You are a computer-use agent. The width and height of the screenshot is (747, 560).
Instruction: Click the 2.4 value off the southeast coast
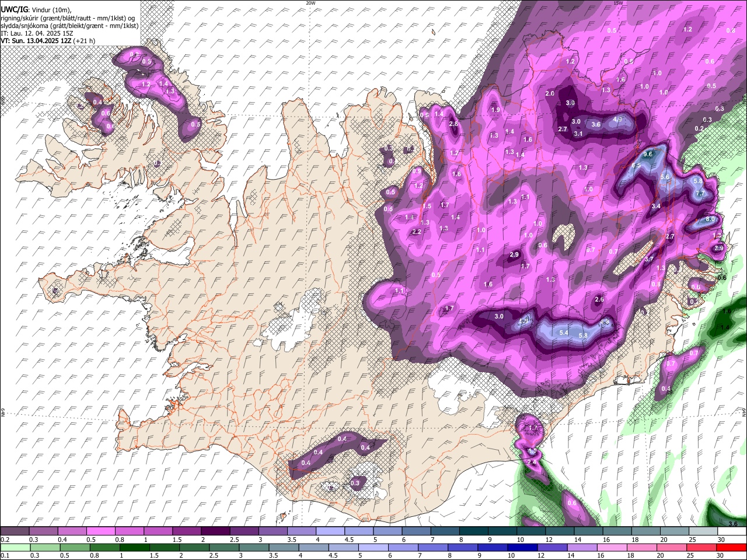(x=532, y=463)
